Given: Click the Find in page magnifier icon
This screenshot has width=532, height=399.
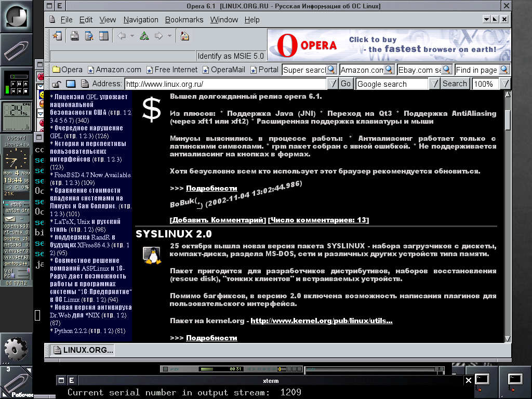Looking at the screenshot, I should (x=504, y=70).
